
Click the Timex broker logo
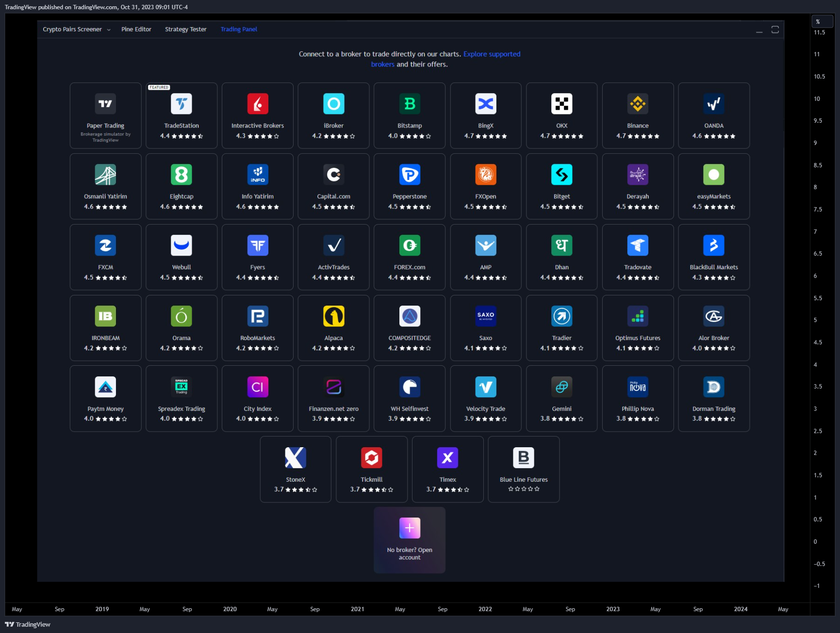447,458
